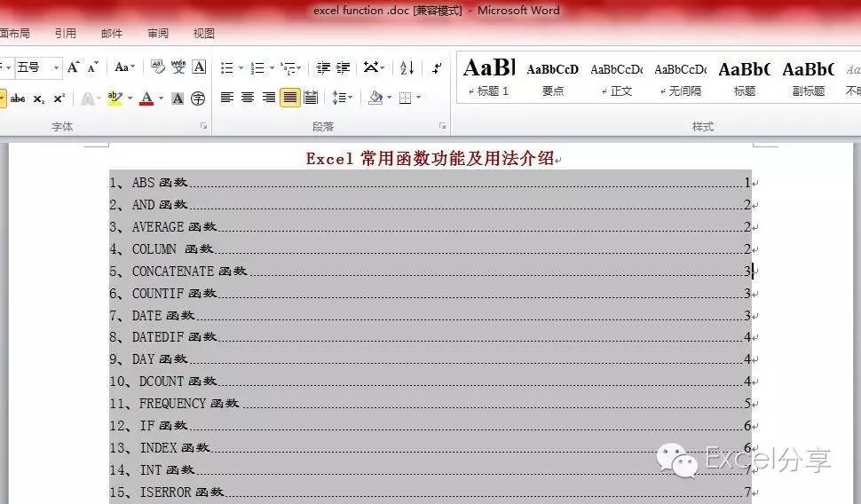Image resolution: width=861 pixels, height=504 pixels.
Task: Click the Character Shading gray A icon
Action: [178, 98]
